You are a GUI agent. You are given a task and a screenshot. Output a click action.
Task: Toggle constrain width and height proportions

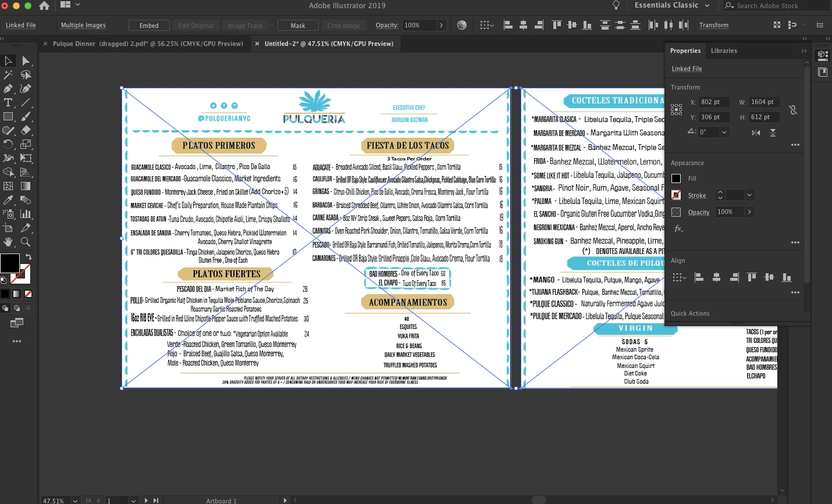click(792, 110)
